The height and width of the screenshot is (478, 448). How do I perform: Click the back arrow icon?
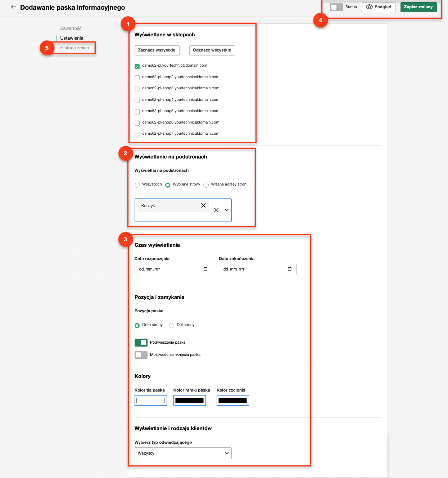click(14, 7)
